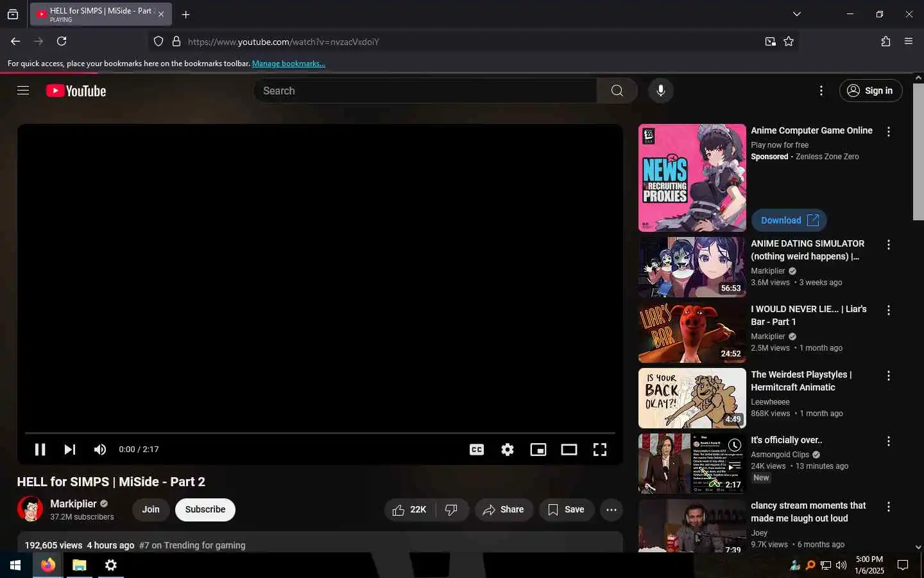924x578 pixels.
Task: Add It's officially over to queue
Action: pos(735,466)
